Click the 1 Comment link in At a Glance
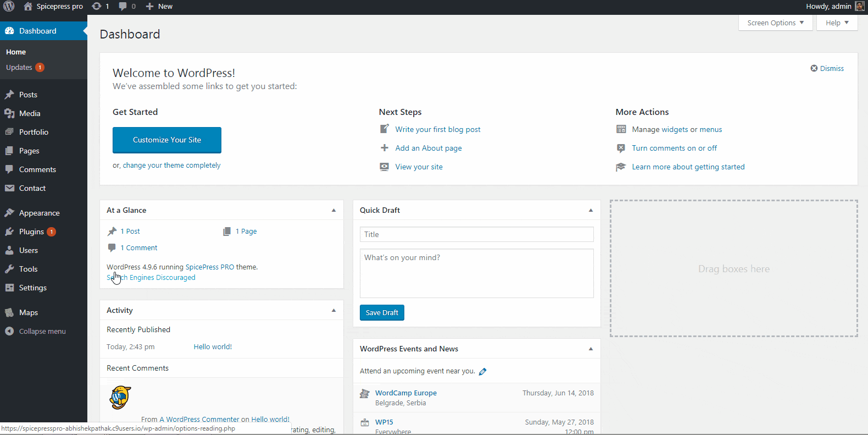Image resolution: width=868 pixels, height=435 pixels. (139, 247)
